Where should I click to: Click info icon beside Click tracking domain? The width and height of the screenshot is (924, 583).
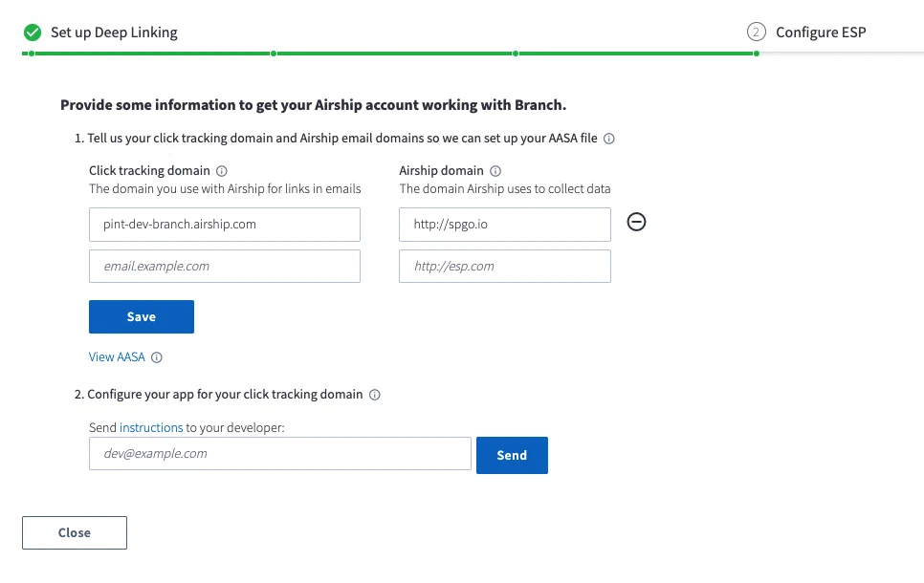click(x=222, y=171)
